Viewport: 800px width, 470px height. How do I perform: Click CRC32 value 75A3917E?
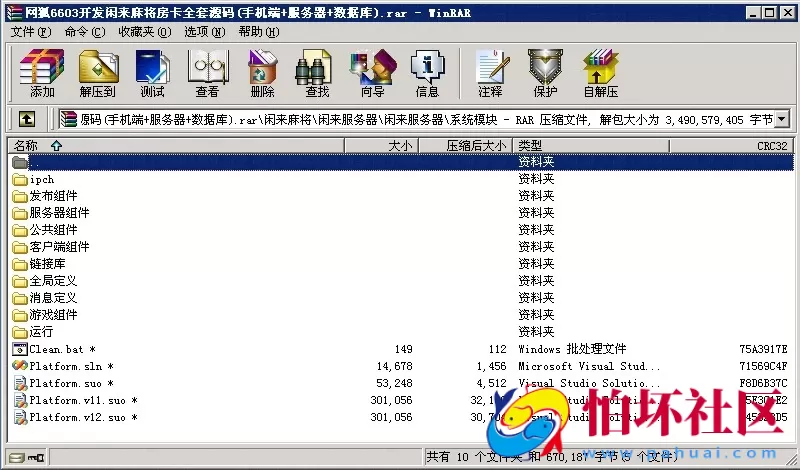click(763, 349)
